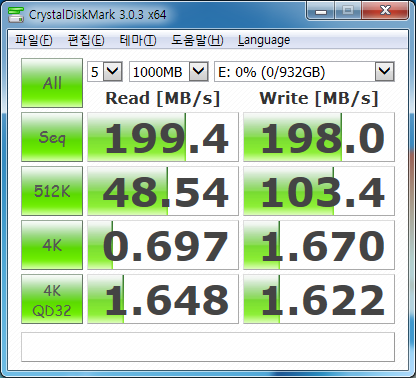This screenshot has height=378, width=416.
Task: Open the test count dropdown showing 5
Action: tap(105, 71)
